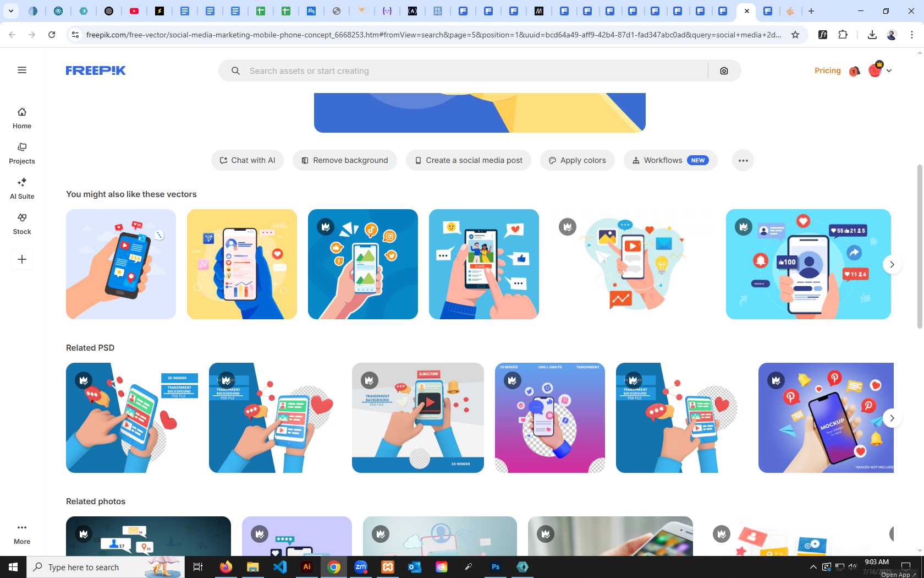Show hidden system tray icons
The width and height of the screenshot is (924, 578).
(x=813, y=567)
